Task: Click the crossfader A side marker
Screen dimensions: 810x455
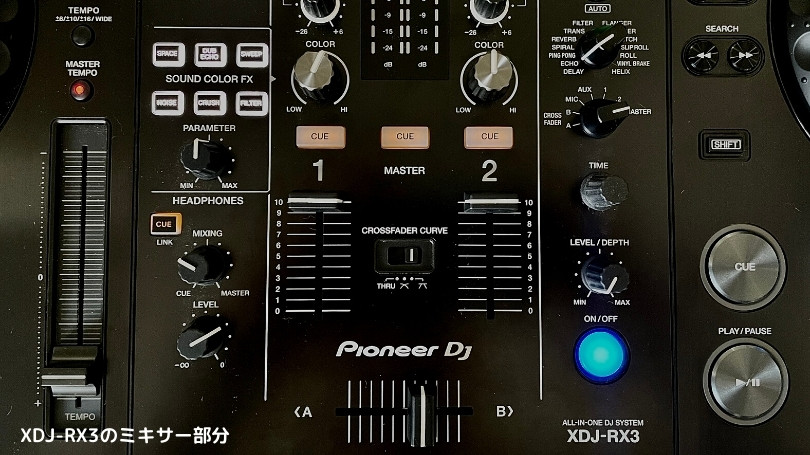Action: [x=303, y=412]
